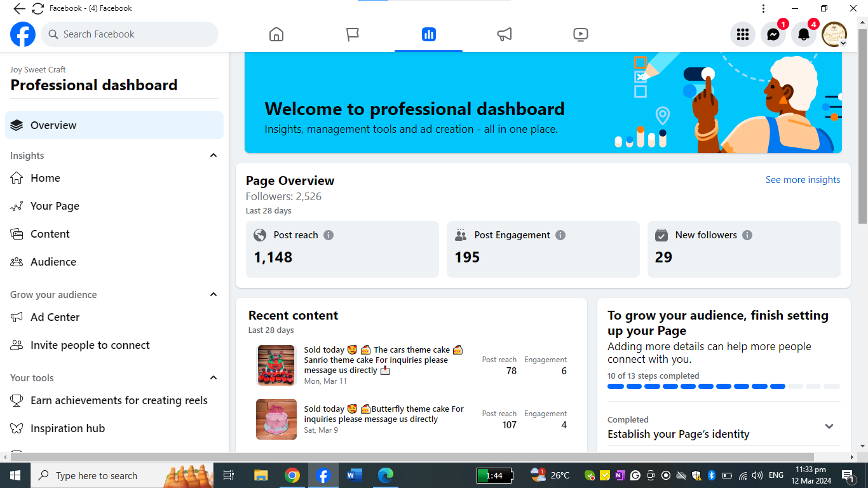Screen dimensions: 868x488
Task: Open the New followers card
Action: coord(744,249)
